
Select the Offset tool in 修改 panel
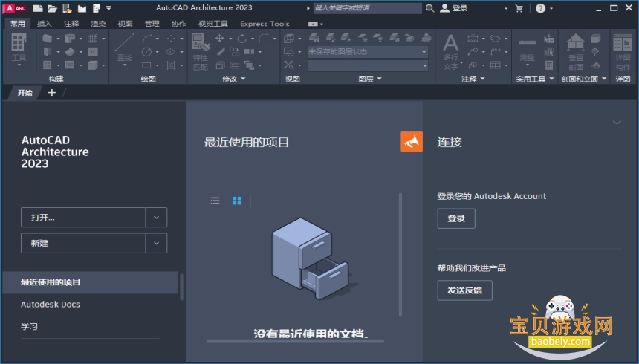click(x=235, y=65)
